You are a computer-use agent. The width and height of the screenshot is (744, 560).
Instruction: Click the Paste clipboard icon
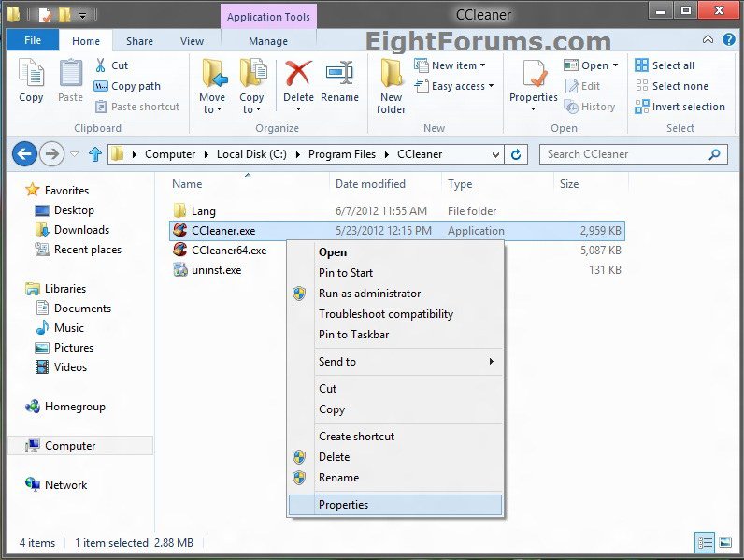click(71, 74)
